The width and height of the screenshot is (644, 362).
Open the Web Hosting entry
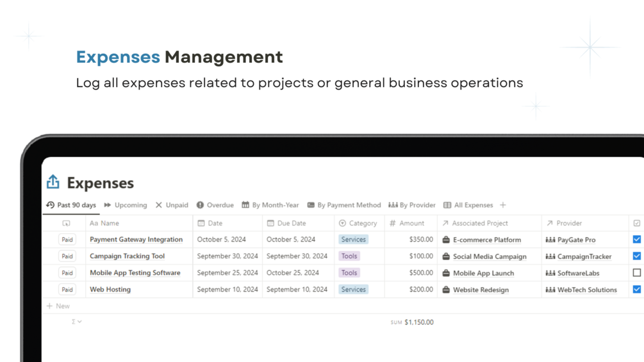pyautogui.click(x=110, y=290)
